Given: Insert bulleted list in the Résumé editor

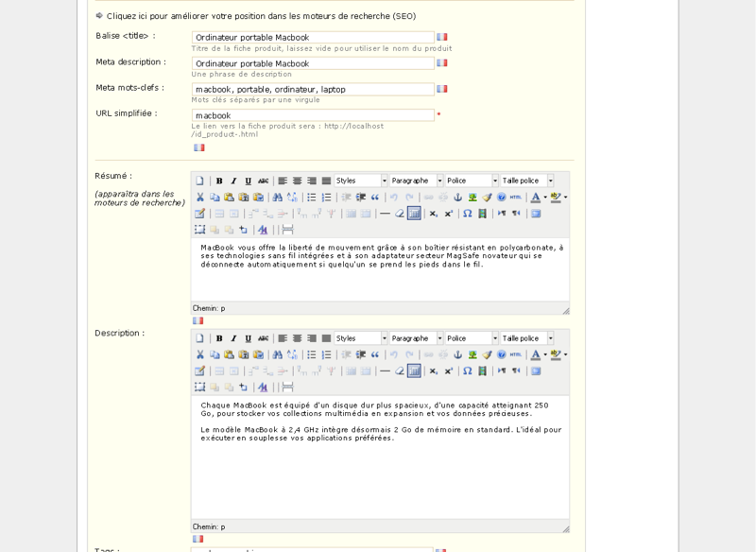Looking at the screenshot, I should click(x=312, y=198).
